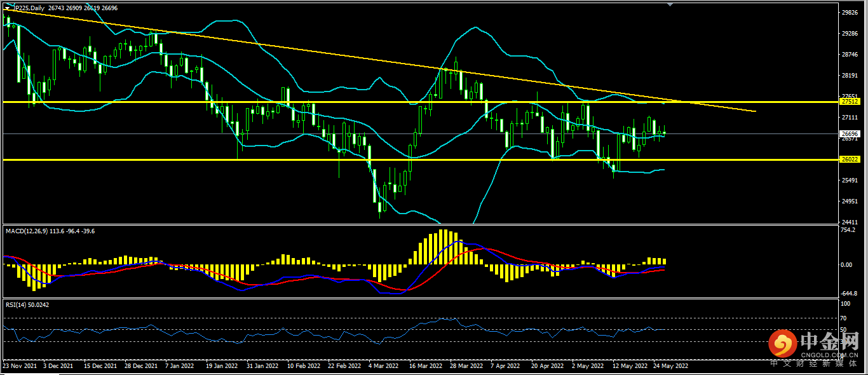
Task: Click the 26022 yellow price tag
Action: 849,160
